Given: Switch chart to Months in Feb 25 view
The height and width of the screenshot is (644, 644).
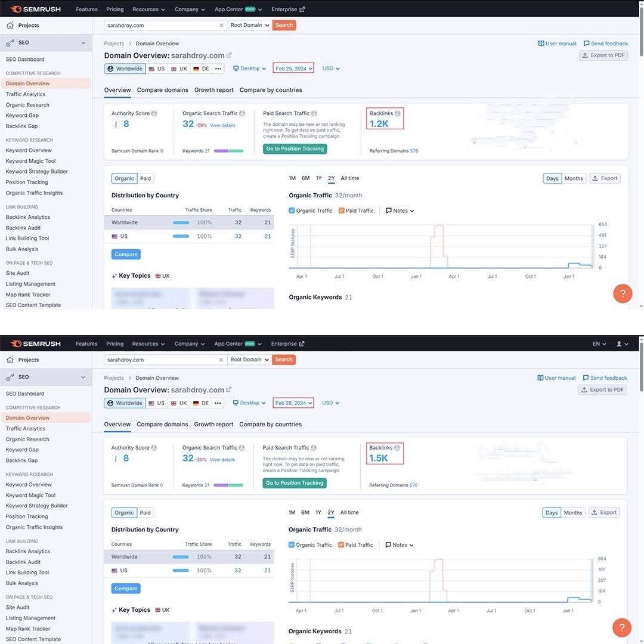Looking at the screenshot, I should (574, 178).
